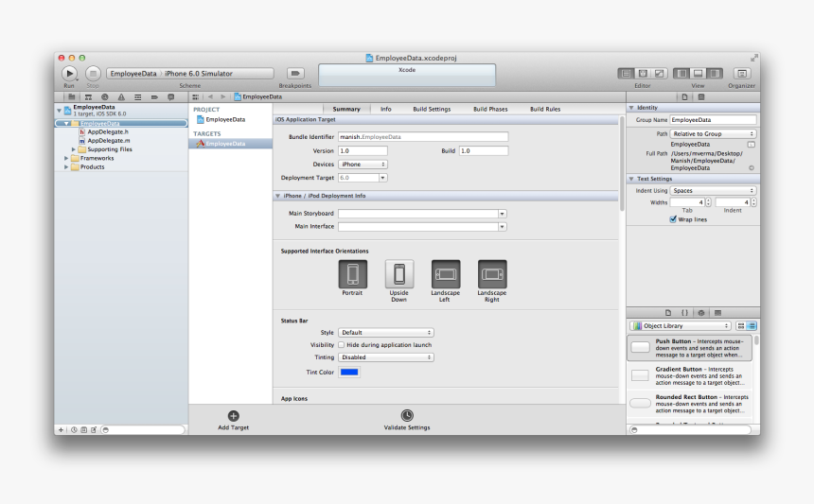The width and height of the screenshot is (814, 504).
Task: Open Deployment Target combo box arrow
Action: (x=383, y=178)
